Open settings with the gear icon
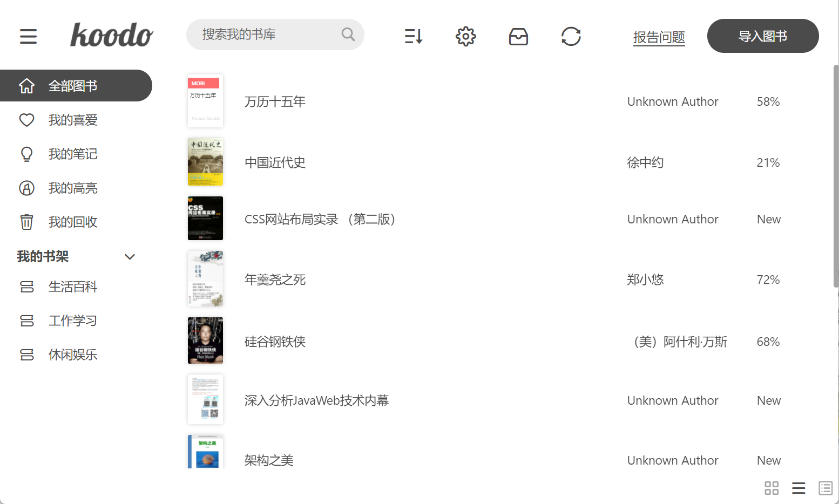839x504 pixels. click(x=465, y=36)
